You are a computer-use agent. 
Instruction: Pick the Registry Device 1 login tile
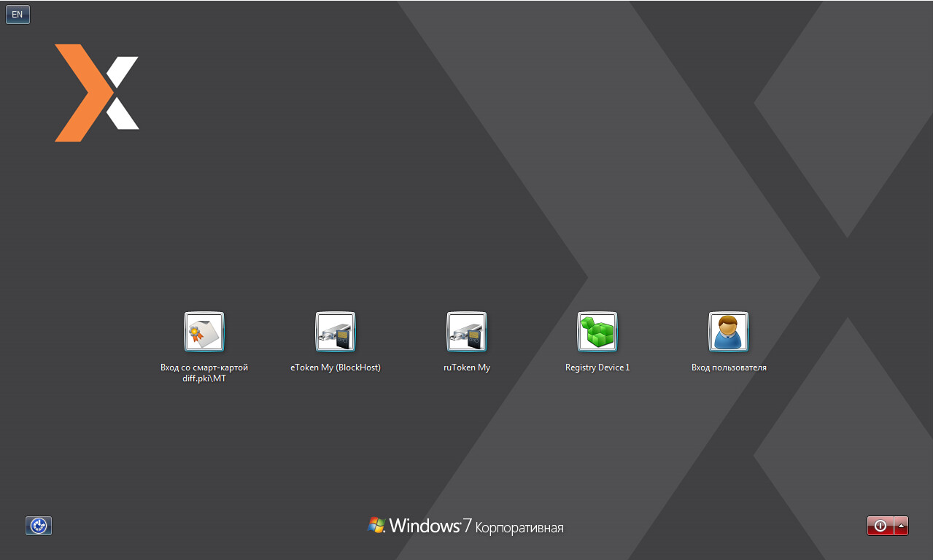pyautogui.click(x=597, y=332)
